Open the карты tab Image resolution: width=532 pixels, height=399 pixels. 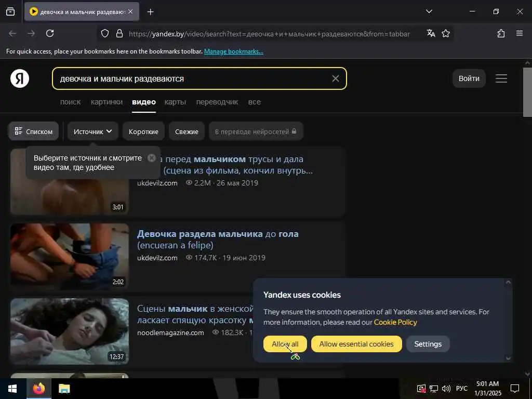[175, 102]
